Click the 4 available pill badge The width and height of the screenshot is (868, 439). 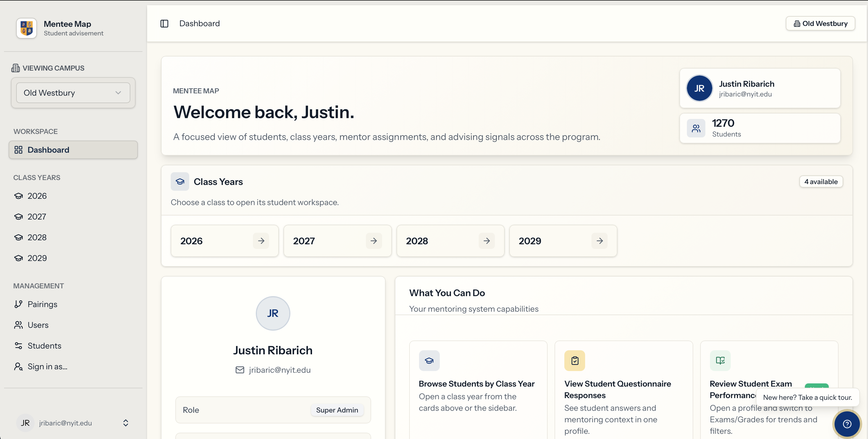820,181
